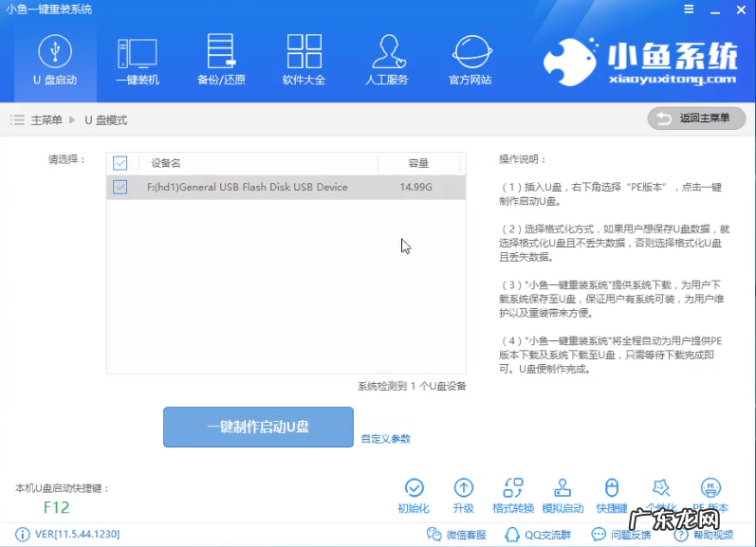This screenshot has height=547, width=756.
Task: Click the 返回主菜单 button
Action: coord(696,119)
